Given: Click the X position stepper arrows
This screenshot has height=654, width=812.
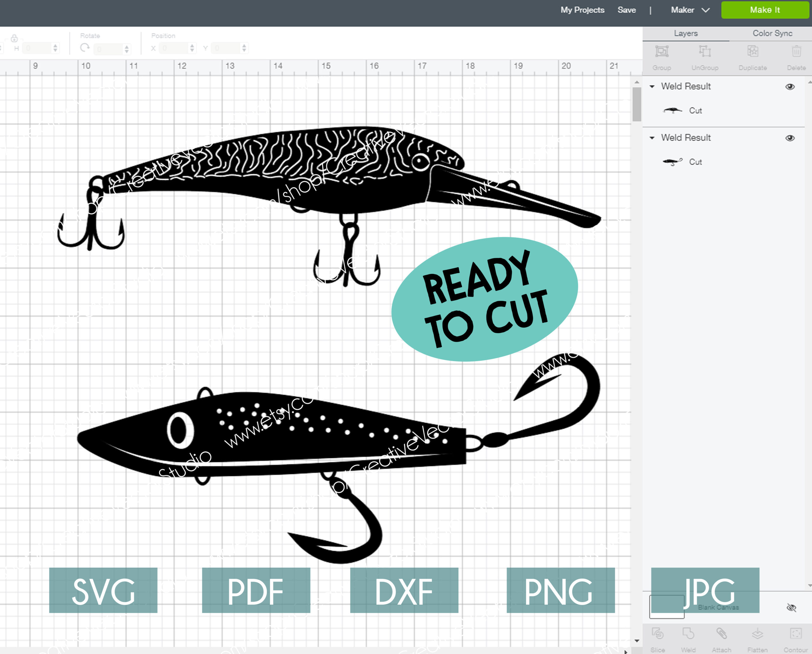Looking at the screenshot, I should point(192,48).
